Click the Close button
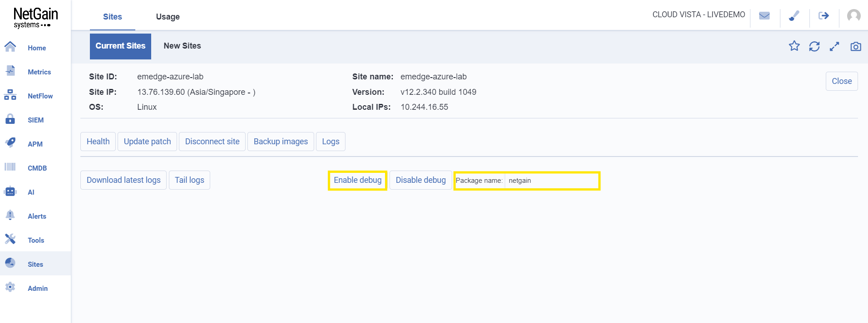The image size is (868, 323). 842,81
